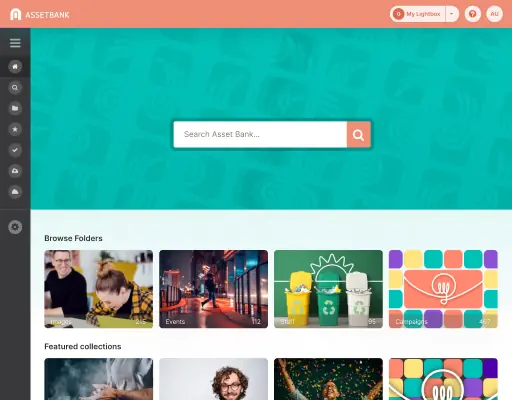Submit search with orange magnifier button

coord(359,135)
